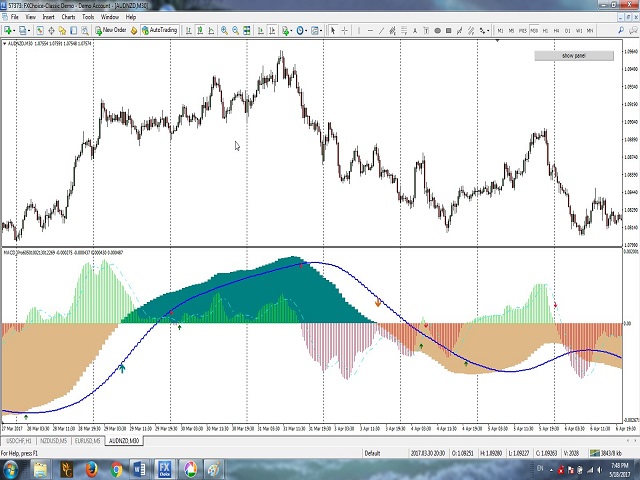Zoom in on the chart
This screenshot has height=480, width=640.
coord(224,31)
